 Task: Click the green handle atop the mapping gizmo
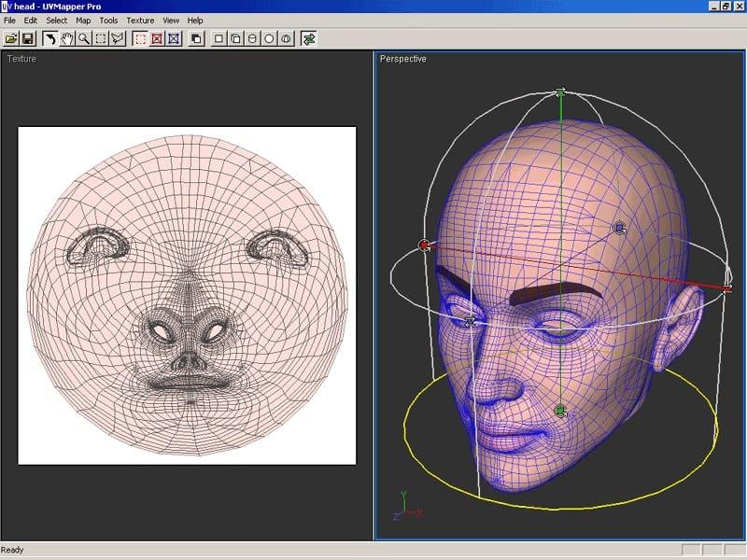click(560, 91)
